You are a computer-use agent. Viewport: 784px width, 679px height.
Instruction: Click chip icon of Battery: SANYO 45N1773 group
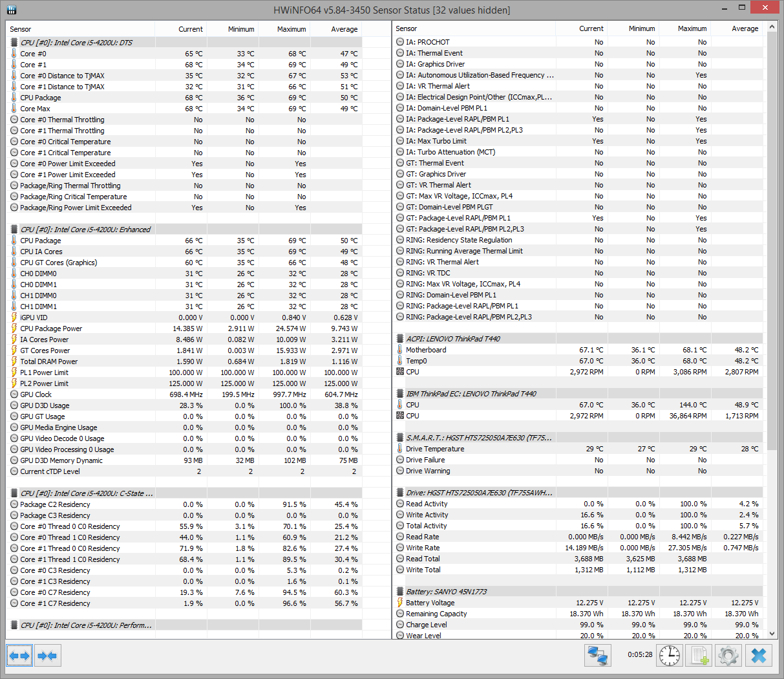(x=400, y=592)
